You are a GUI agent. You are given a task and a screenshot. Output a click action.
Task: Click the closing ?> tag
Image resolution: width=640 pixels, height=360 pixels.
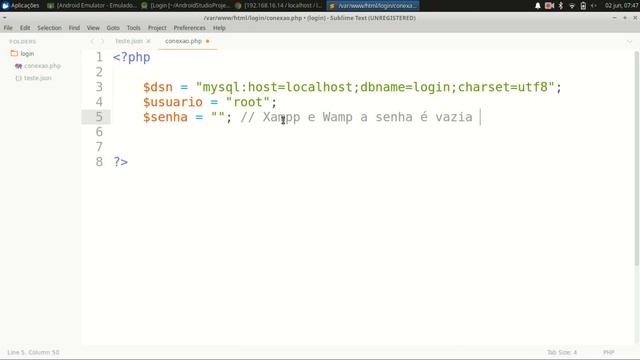tap(120, 162)
